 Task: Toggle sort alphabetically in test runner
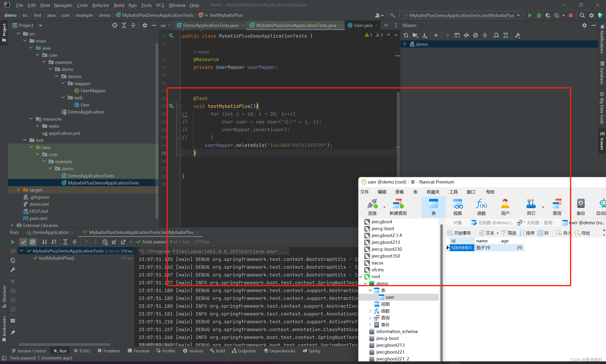(45, 242)
